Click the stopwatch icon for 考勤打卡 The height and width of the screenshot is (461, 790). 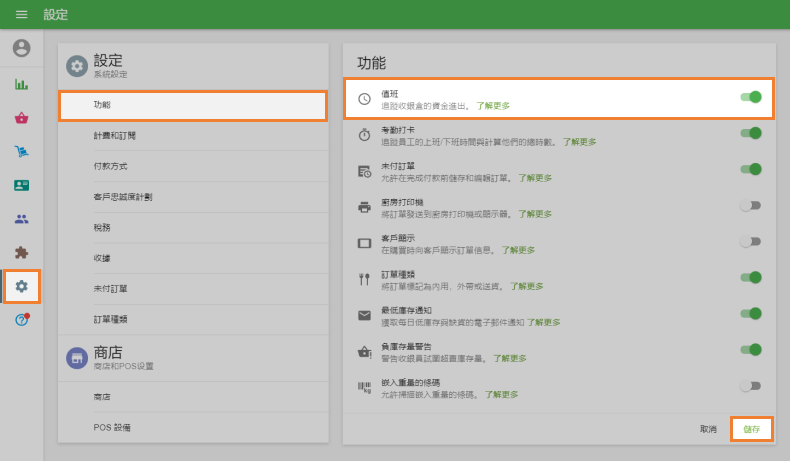tap(364, 135)
